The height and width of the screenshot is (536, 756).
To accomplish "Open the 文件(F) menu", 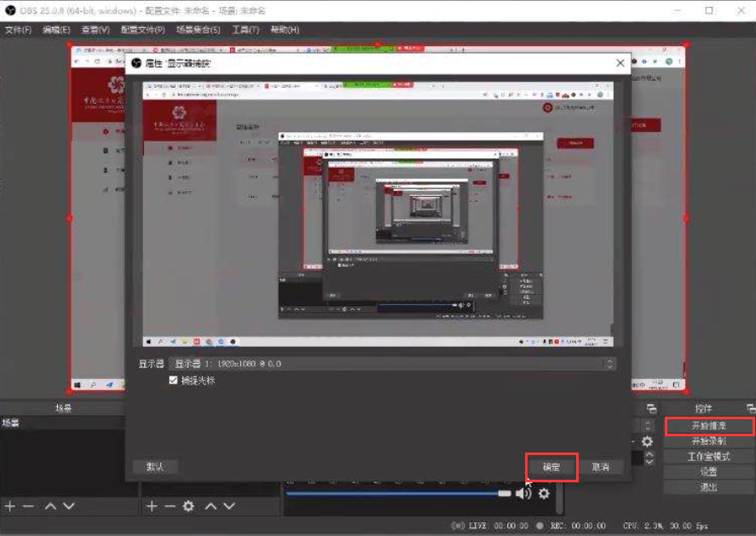I will 18,30.
